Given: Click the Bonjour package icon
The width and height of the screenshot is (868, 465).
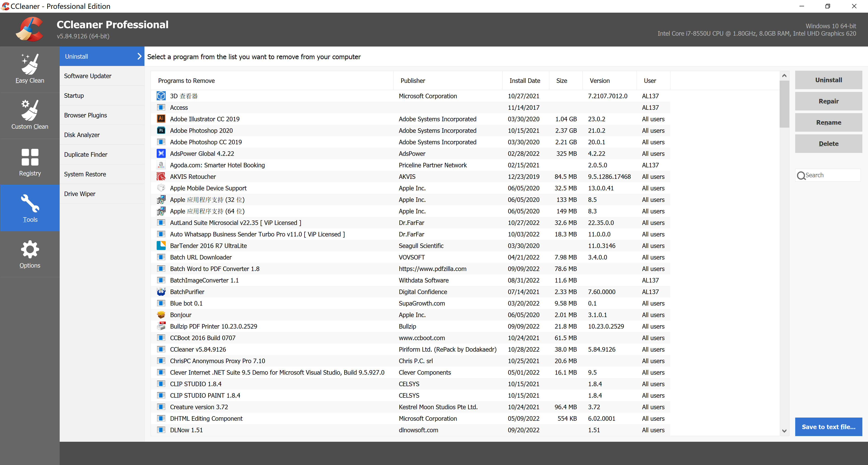Looking at the screenshot, I should coord(161,315).
